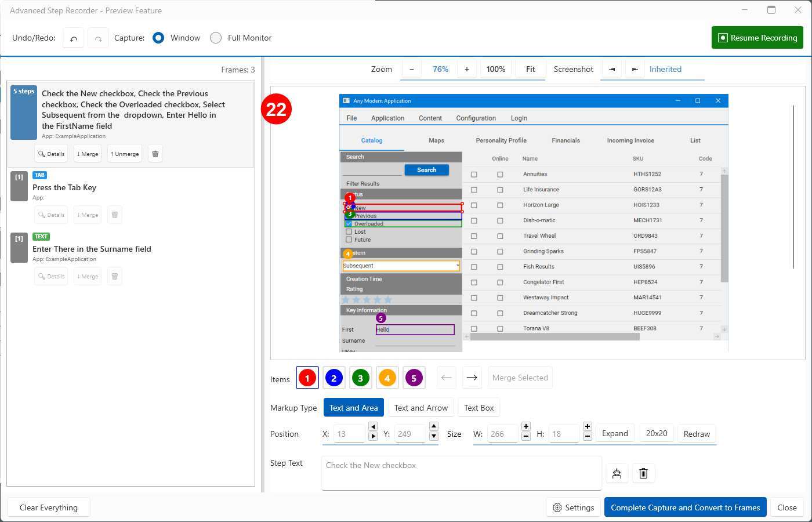Go to next item with right arrow

(x=472, y=378)
